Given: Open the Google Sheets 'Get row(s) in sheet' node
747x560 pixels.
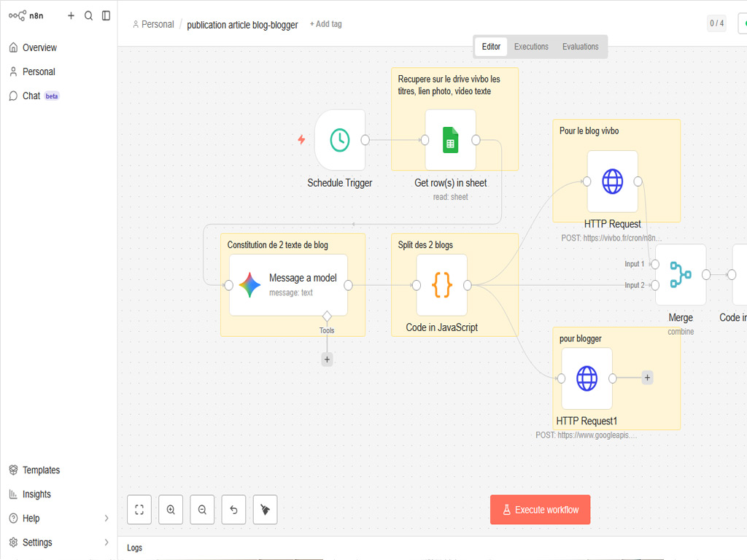Looking at the screenshot, I should pos(450,140).
